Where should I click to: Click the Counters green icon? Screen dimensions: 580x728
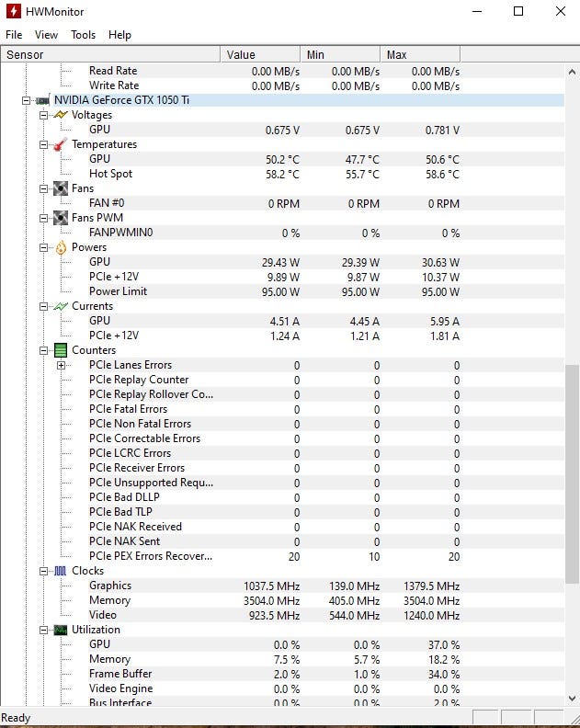point(61,350)
